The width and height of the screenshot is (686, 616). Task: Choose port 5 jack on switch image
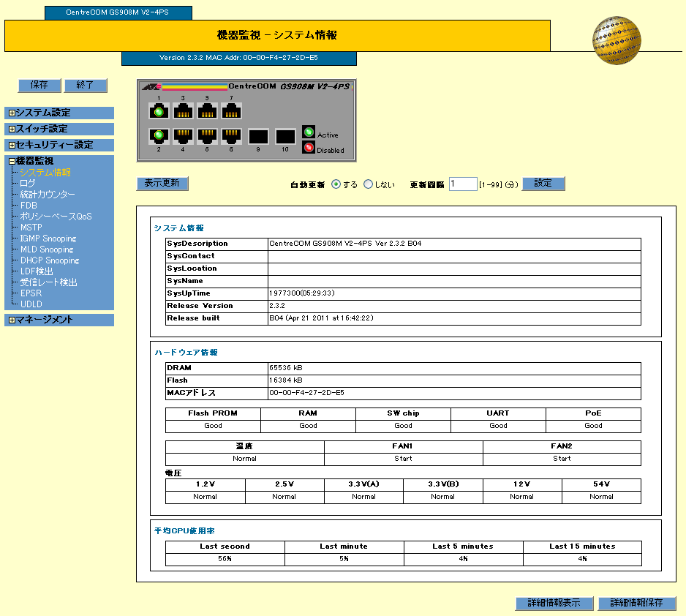coord(208,111)
